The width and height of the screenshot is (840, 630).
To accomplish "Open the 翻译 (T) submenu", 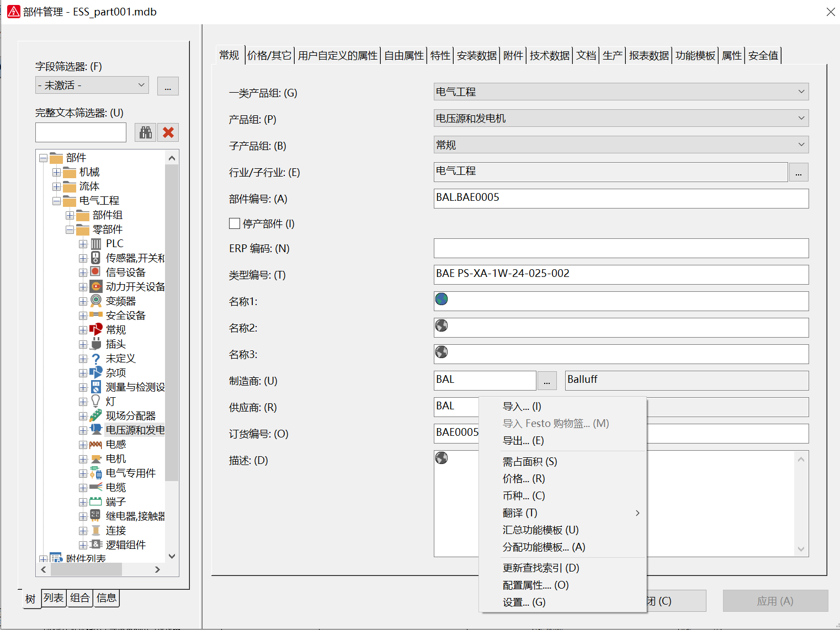I will 563,513.
